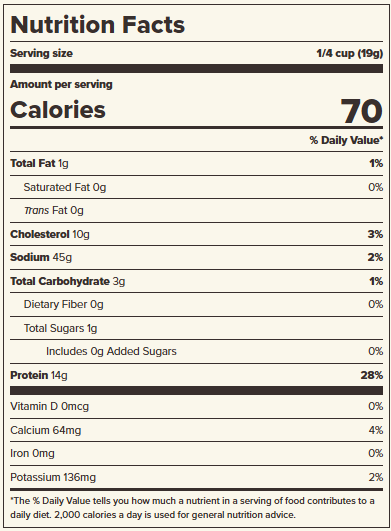Click the Calcium 64mg row
The image size is (391, 531).
(196, 430)
